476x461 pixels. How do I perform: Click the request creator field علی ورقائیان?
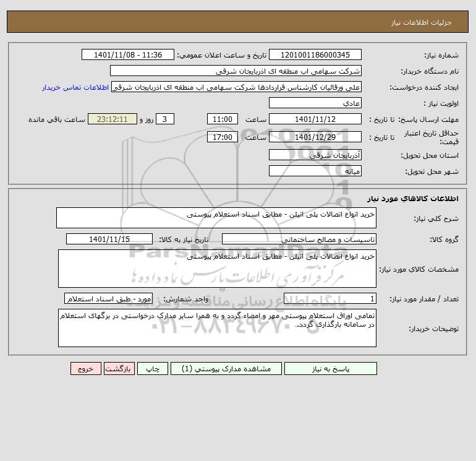pos(237,87)
